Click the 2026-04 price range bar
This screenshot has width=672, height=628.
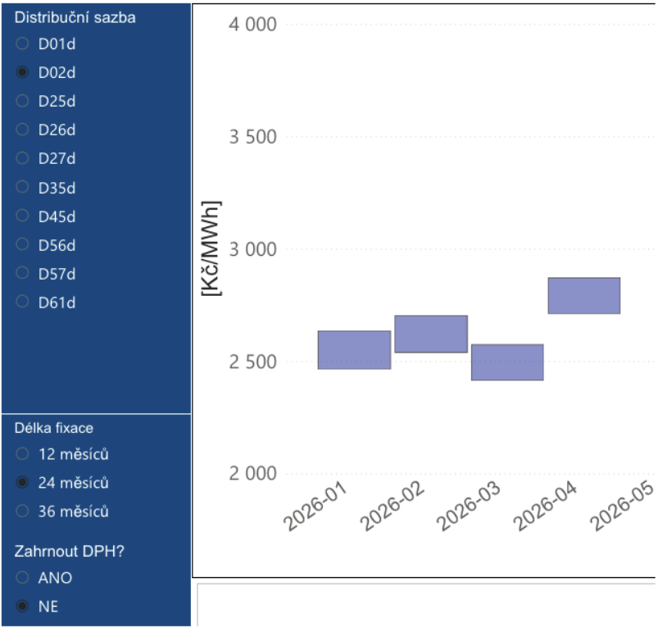[583, 296]
